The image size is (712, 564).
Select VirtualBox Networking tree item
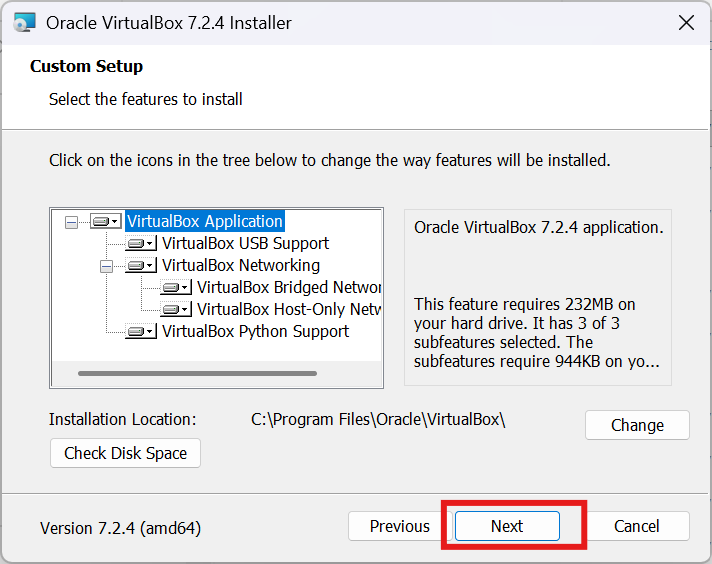(241, 265)
